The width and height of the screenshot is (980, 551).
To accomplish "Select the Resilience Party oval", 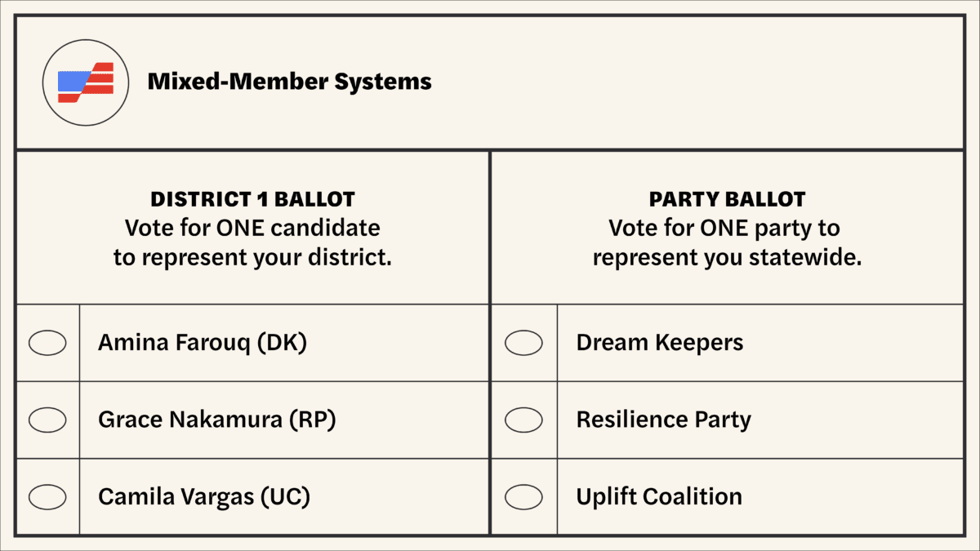I will click(x=523, y=420).
